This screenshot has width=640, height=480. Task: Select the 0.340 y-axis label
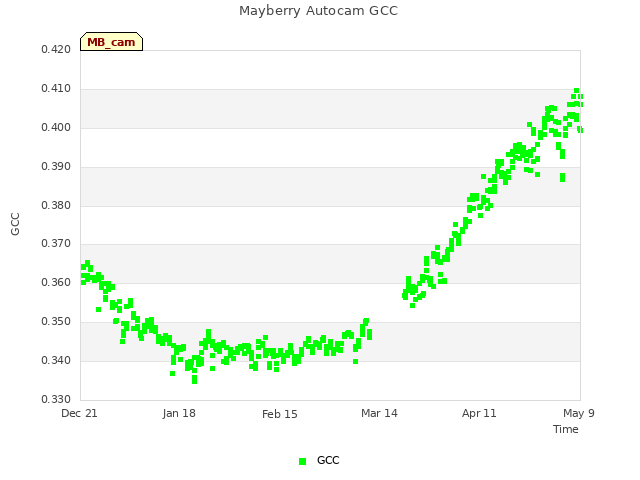tap(56, 360)
